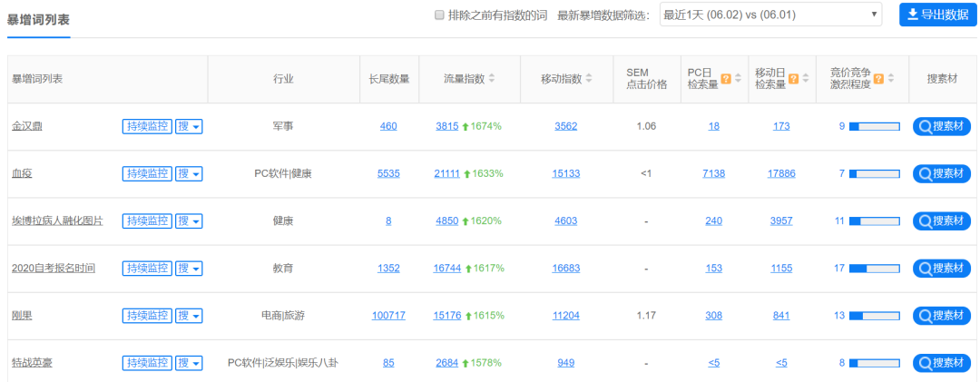Open help icon next to 竞价竞争激烈程度
The height and width of the screenshot is (382, 980).
coord(878,79)
